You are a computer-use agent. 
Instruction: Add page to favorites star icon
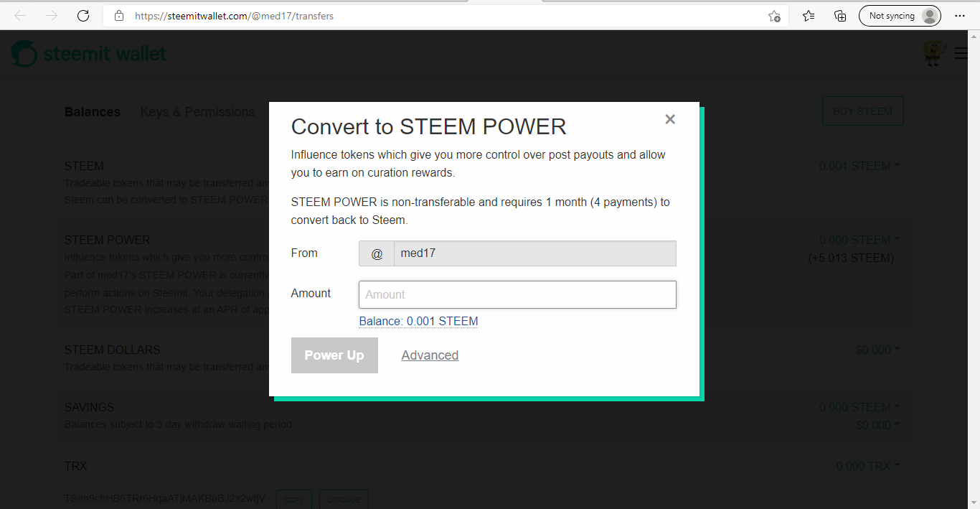pyautogui.click(x=774, y=16)
